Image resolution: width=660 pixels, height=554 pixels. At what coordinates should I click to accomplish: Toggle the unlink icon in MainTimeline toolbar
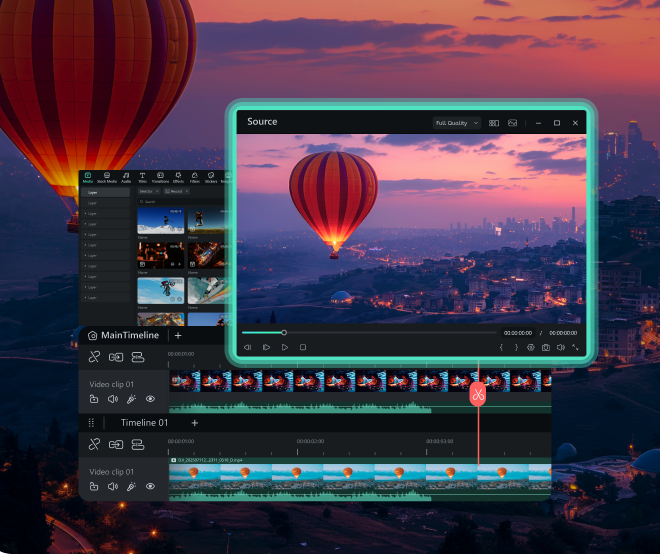94,357
